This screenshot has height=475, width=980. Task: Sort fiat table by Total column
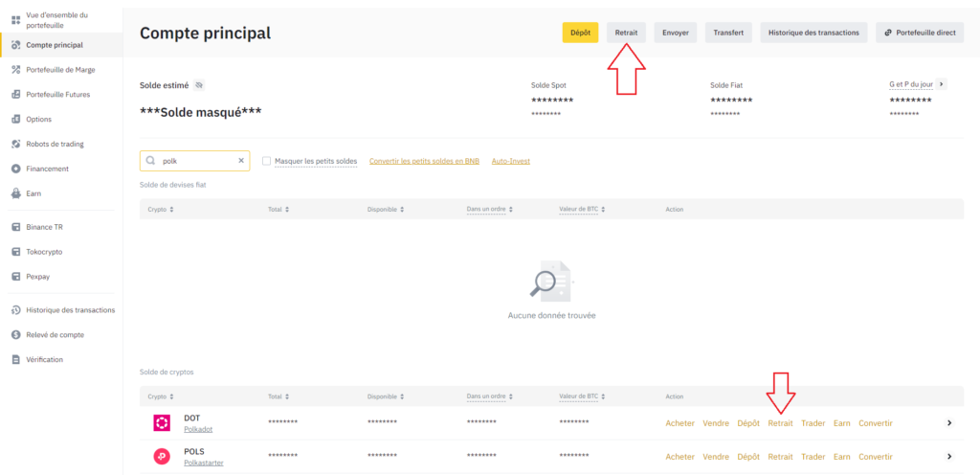[278, 210]
